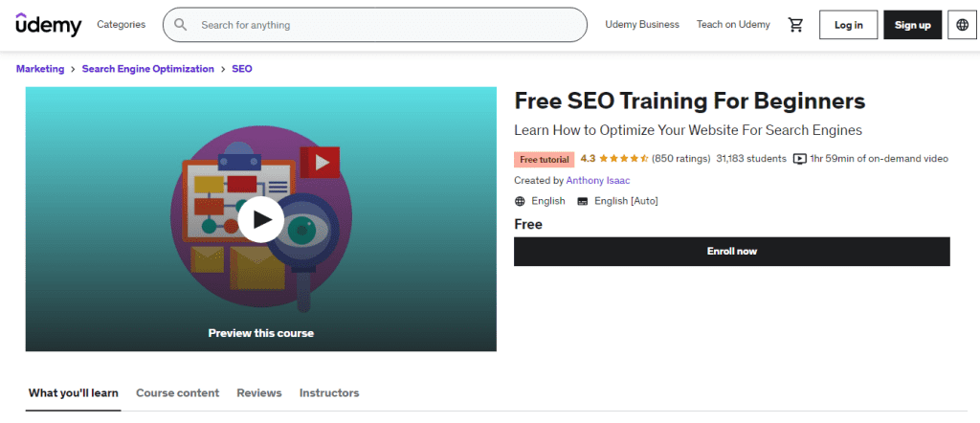This screenshot has height=423, width=980.
Task: Go to Marketing breadcrumb
Action: (x=40, y=69)
